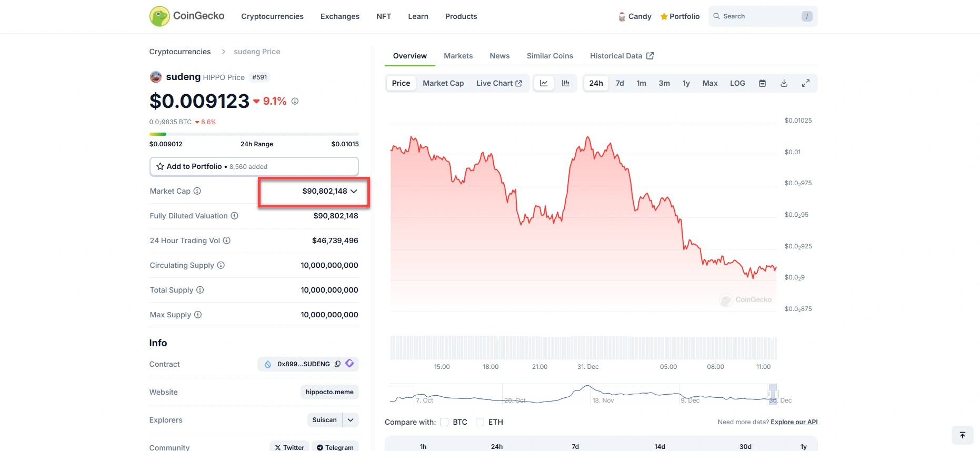Open the Explore our API link
The height and width of the screenshot is (451, 980).
tap(794, 422)
